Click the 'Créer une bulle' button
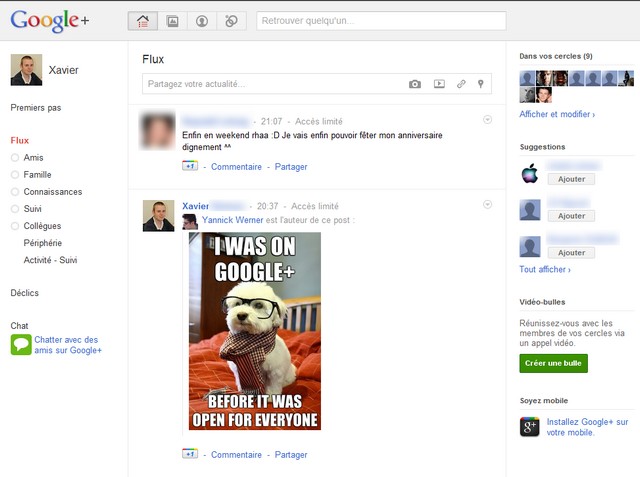This screenshot has height=477, width=640. click(x=553, y=363)
